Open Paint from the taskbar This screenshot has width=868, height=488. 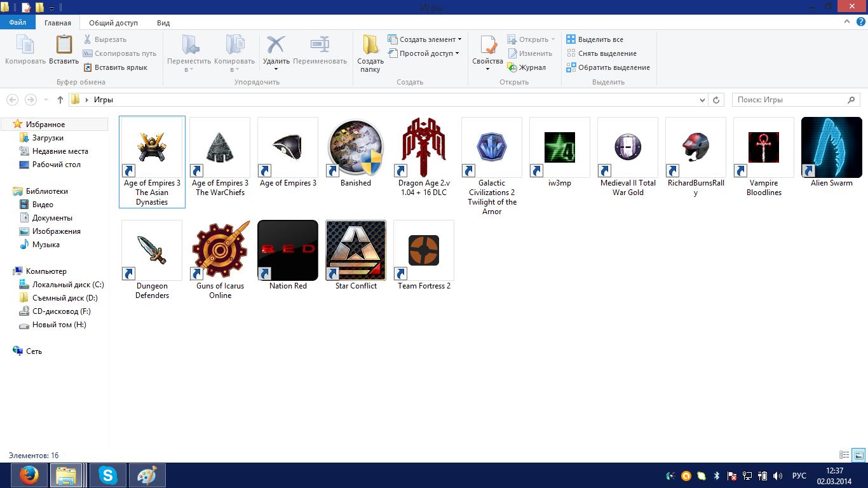[147, 475]
